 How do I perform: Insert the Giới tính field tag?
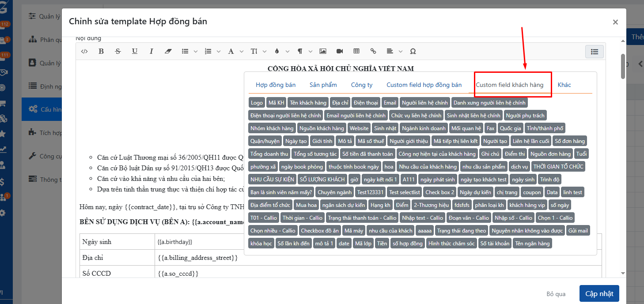click(x=322, y=141)
